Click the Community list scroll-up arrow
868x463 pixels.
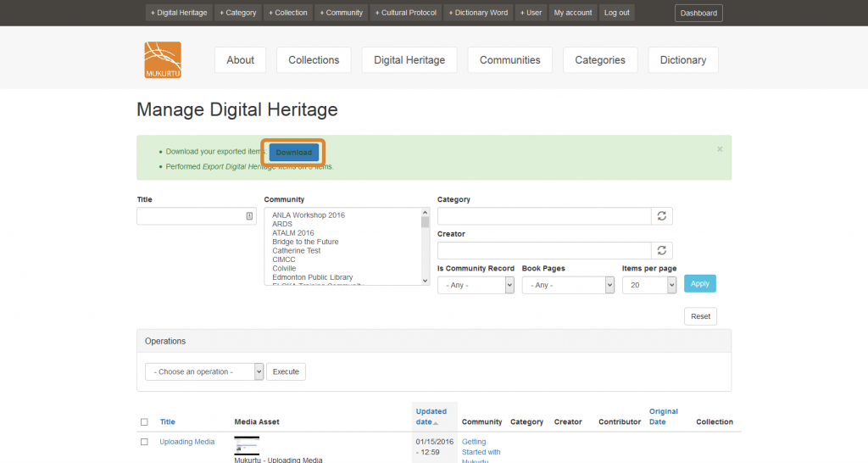pos(426,213)
